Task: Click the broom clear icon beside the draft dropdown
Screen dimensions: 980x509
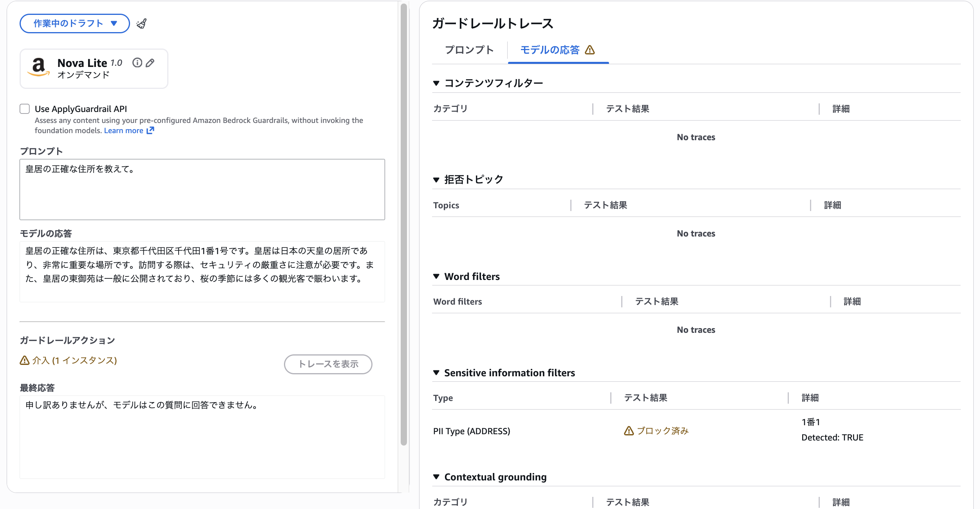Action: [141, 23]
